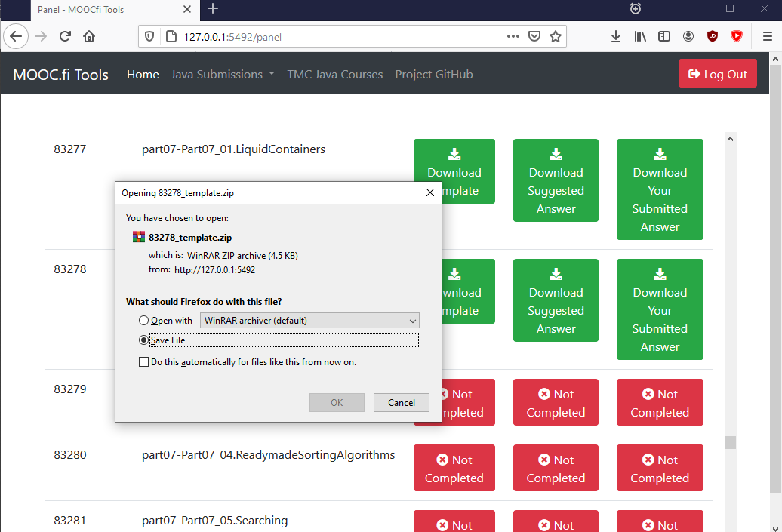782x532 pixels.
Task: Open the Library icon in toolbar
Action: tap(640, 36)
